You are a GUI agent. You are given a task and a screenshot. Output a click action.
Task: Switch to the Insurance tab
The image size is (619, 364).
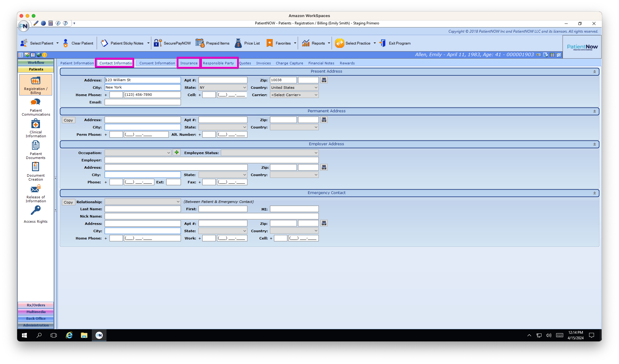[x=189, y=63]
